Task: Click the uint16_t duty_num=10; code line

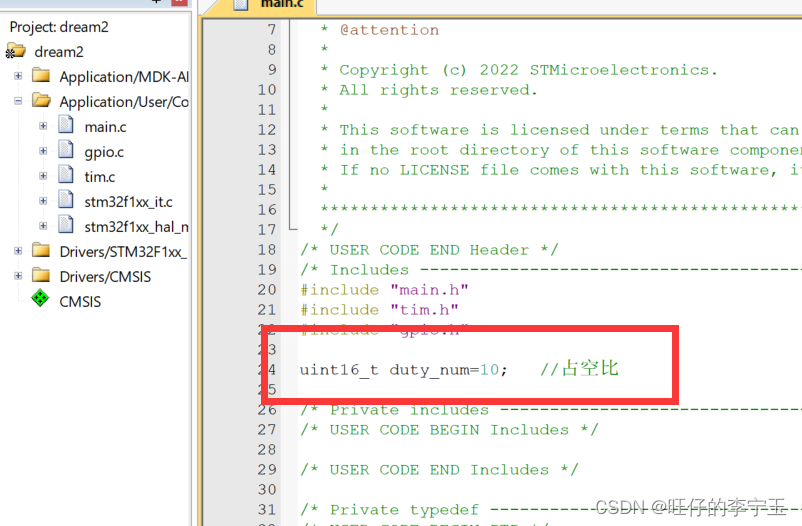Action: coord(403,369)
